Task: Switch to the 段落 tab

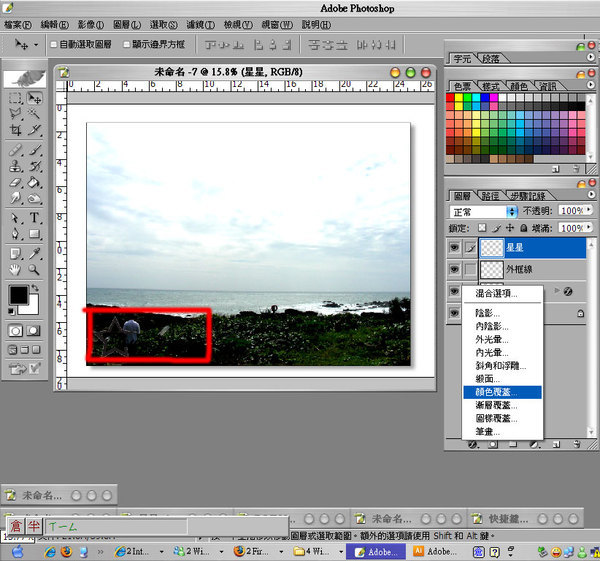Action: pyautogui.click(x=491, y=59)
